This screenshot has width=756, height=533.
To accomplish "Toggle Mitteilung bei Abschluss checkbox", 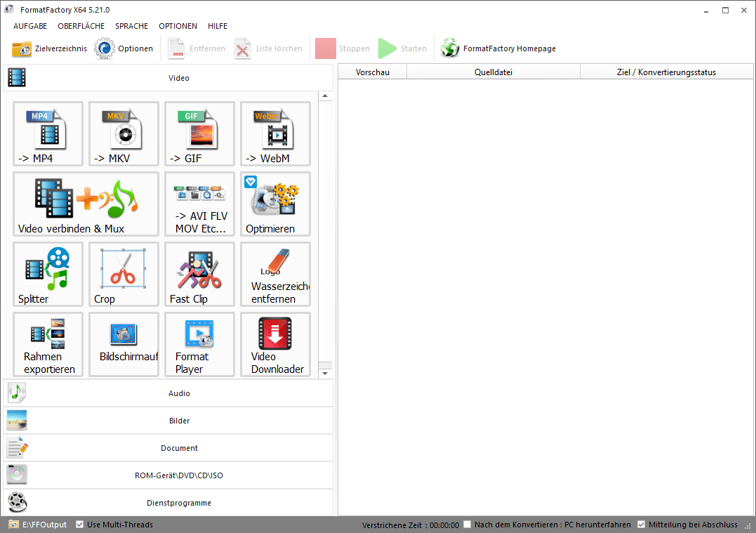I will coord(642,525).
